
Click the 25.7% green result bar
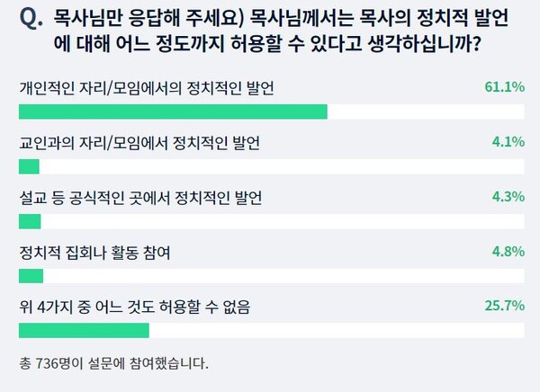pyautogui.click(x=84, y=330)
